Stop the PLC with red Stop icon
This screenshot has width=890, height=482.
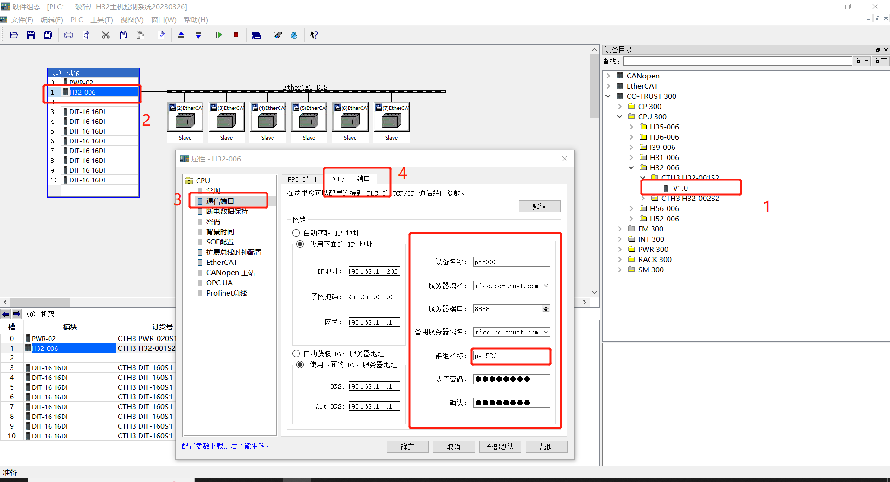pos(236,35)
